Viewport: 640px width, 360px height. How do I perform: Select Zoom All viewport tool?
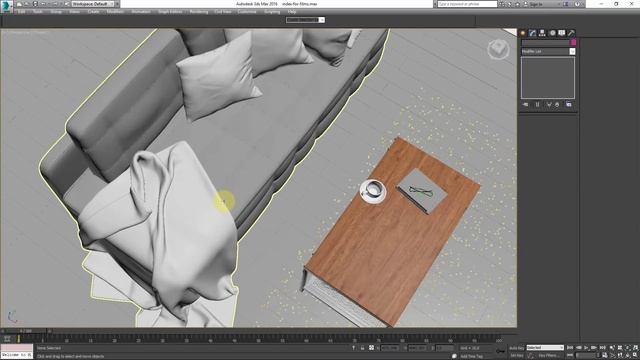pyautogui.click(x=620, y=348)
